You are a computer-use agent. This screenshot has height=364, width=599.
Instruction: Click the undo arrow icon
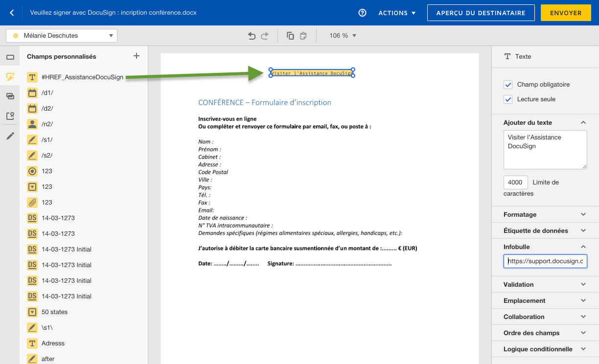[x=252, y=36]
